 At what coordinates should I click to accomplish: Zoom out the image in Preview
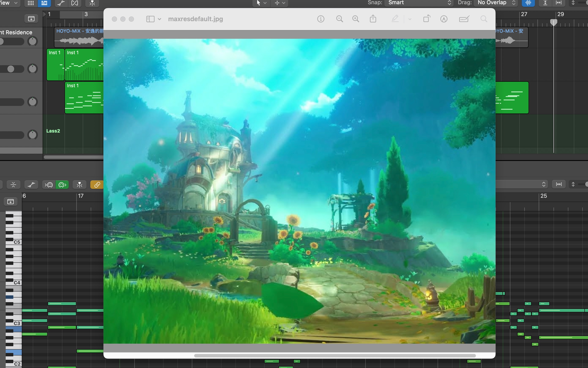(x=339, y=19)
